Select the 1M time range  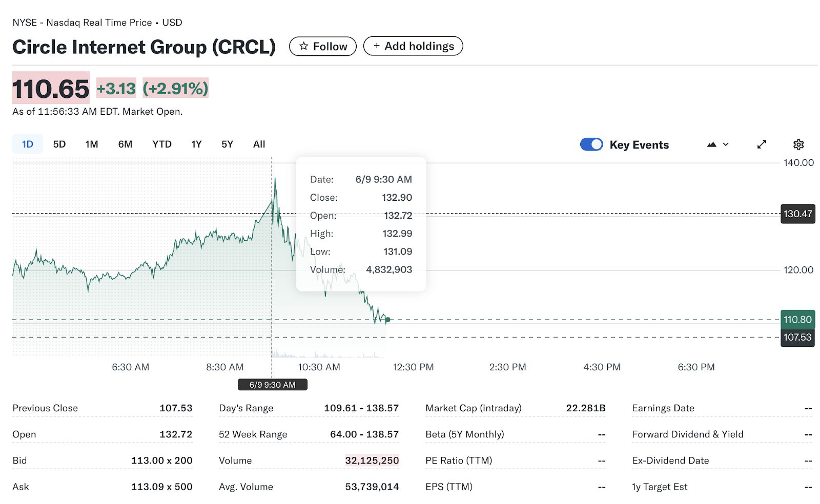[92, 144]
